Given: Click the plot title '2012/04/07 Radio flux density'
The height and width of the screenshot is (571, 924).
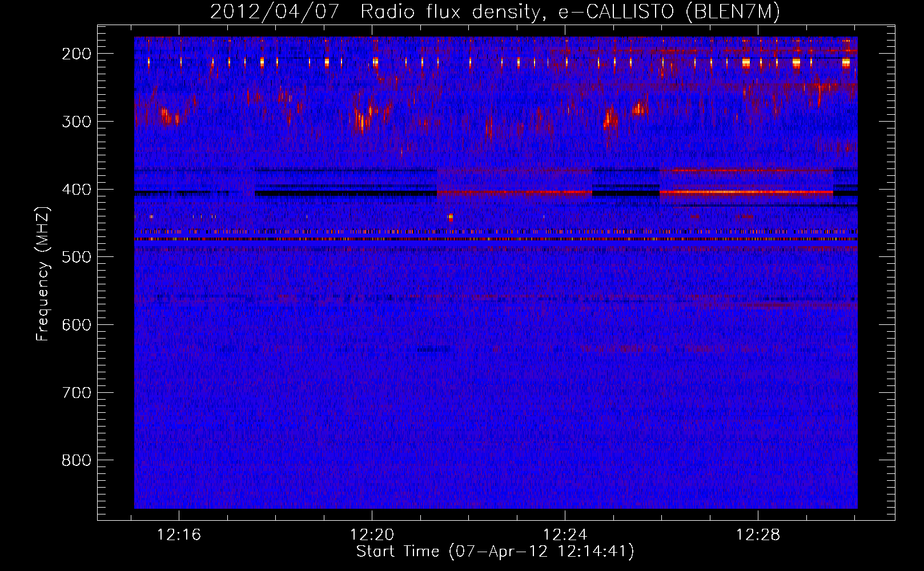Looking at the screenshot, I should tap(495, 11).
